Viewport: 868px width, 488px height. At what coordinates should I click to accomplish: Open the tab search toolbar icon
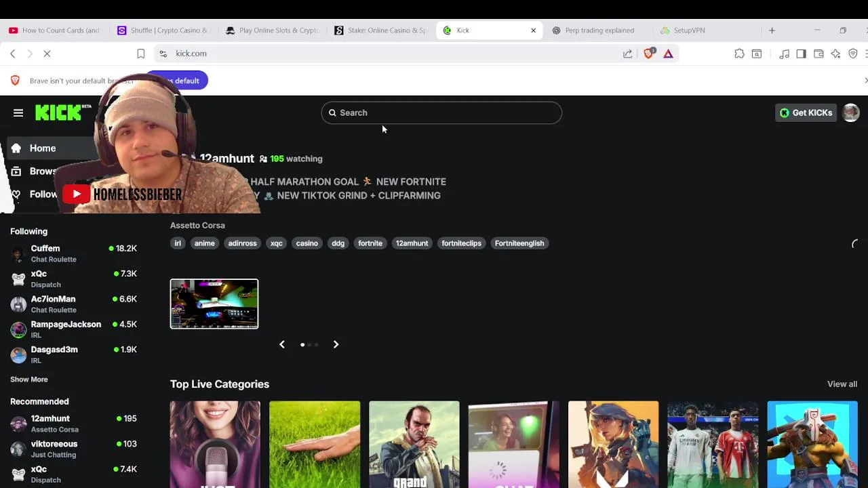[757, 54]
